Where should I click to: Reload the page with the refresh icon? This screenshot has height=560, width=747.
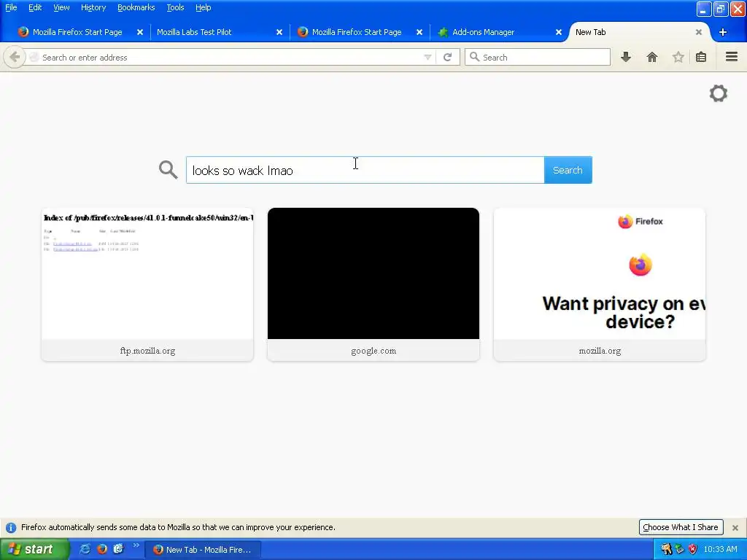click(447, 57)
